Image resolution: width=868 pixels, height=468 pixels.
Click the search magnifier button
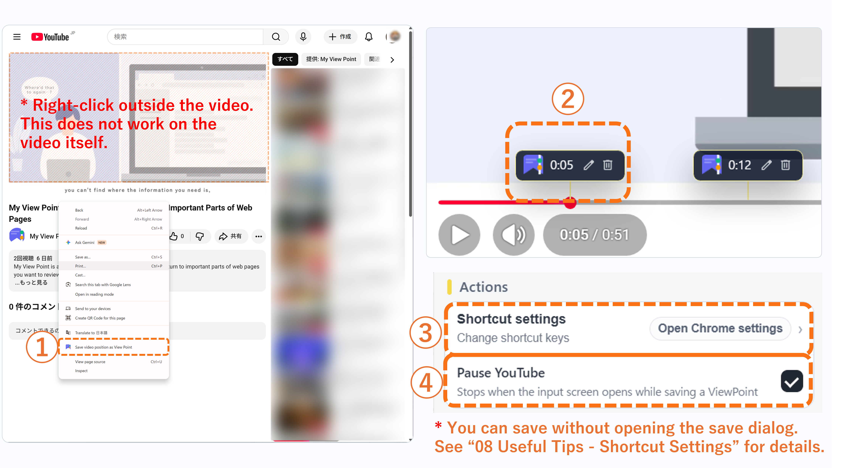point(276,37)
